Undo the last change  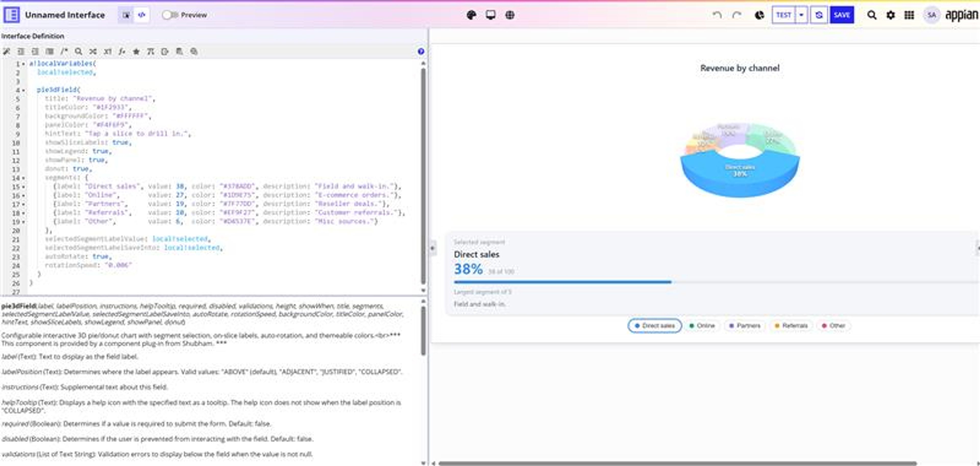coord(717,15)
